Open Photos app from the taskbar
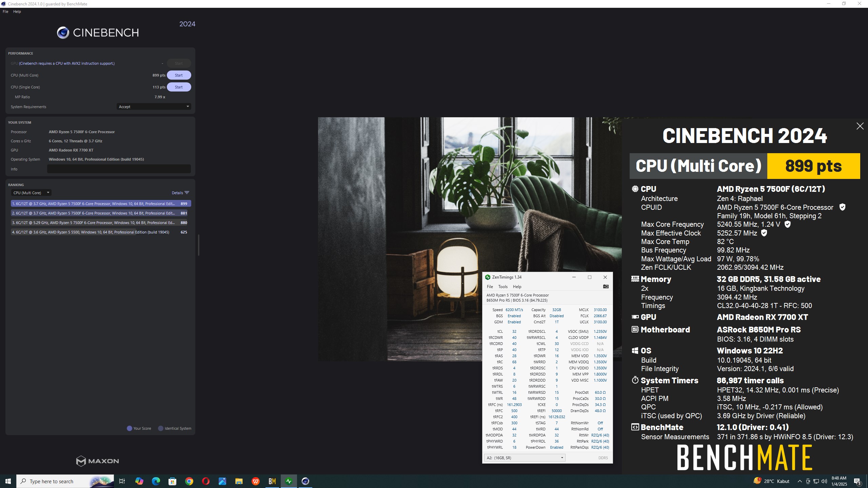The image size is (868, 488). pos(222,481)
